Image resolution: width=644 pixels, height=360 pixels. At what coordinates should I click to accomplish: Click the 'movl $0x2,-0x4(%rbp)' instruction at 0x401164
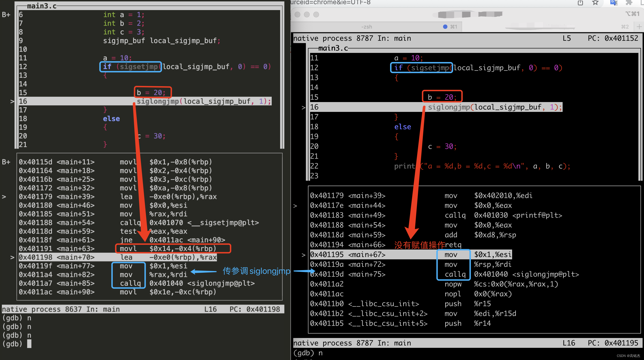coord(166,171)
